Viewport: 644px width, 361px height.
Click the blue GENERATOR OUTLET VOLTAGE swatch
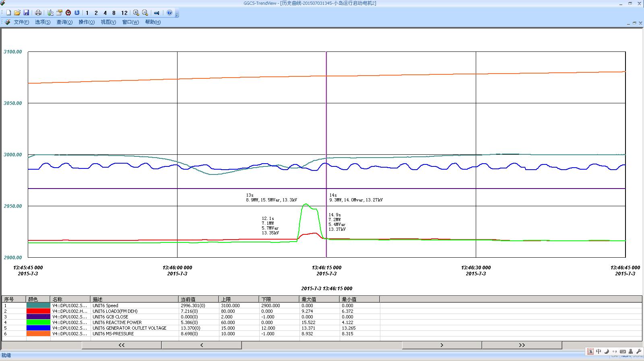click(x=38, y=328)
